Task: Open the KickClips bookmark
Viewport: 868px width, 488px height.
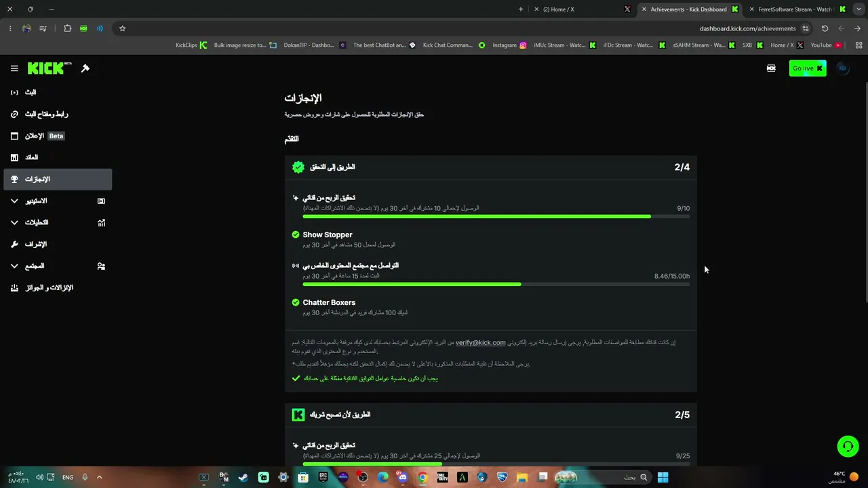Action: 191,45
